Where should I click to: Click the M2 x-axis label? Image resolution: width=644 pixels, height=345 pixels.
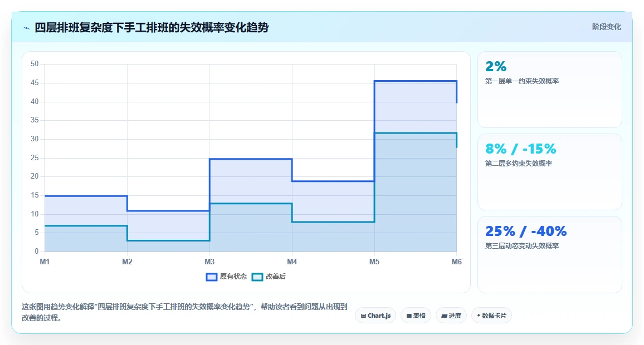coord(128,262)
